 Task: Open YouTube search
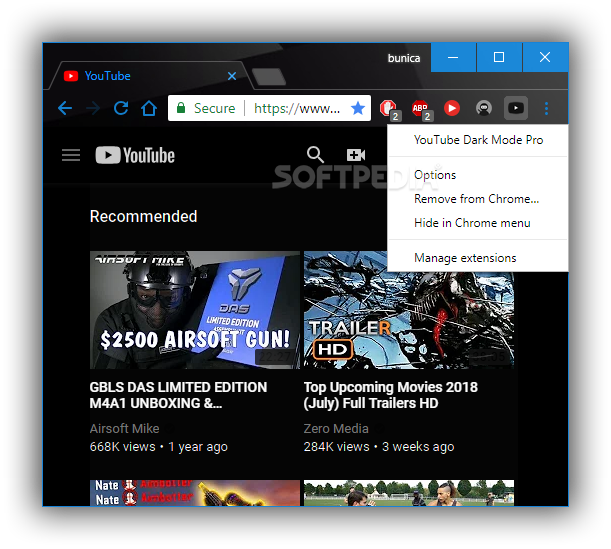tap(315, 155)
